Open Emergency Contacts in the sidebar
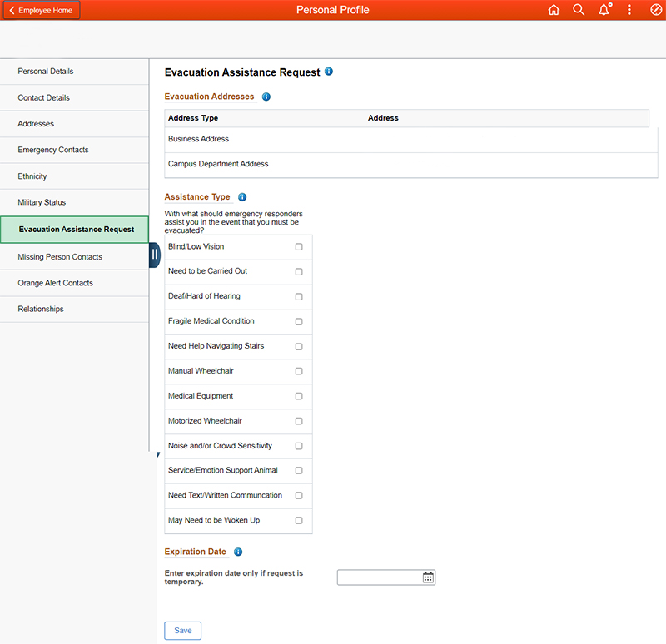666x644 pixels. [x=53, y=150]
